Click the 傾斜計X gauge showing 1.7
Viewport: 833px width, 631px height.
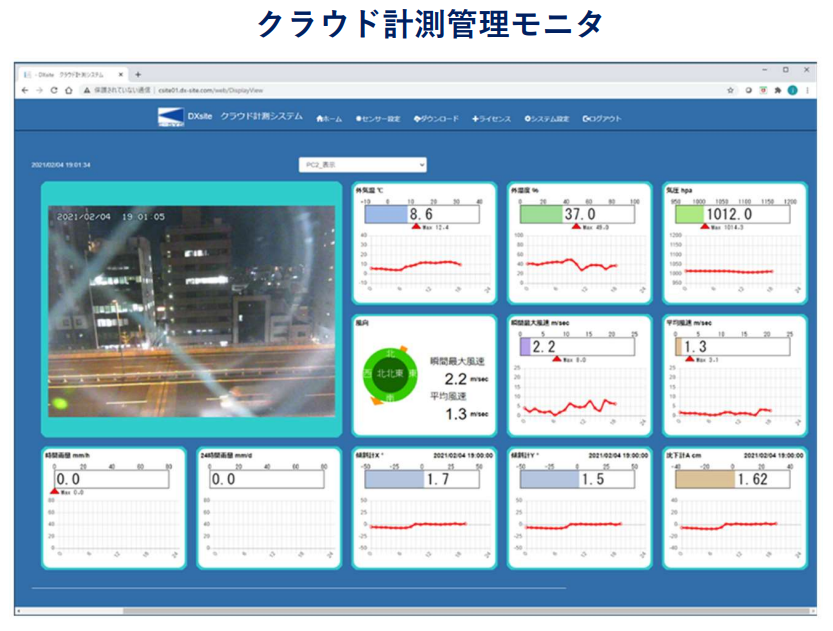coord(422,479)
